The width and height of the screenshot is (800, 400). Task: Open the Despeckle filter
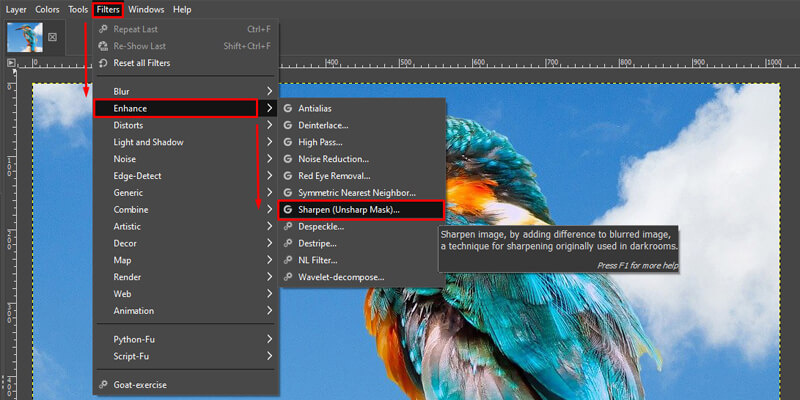coord(362,226)
